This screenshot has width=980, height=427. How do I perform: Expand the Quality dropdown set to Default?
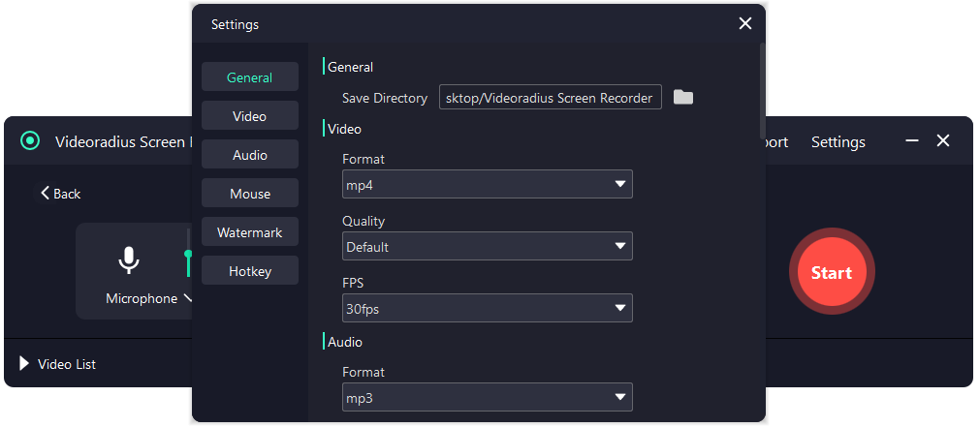pos(488,246)
